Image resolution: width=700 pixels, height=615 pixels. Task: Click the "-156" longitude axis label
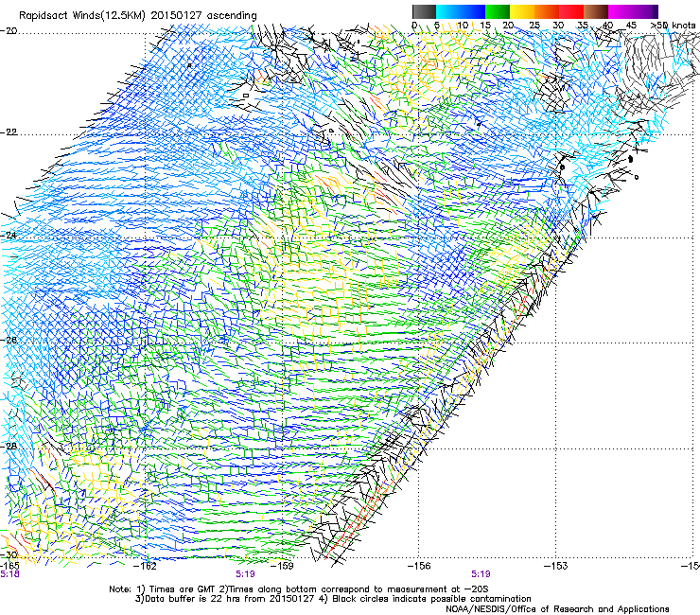click(x=419, y=566)
